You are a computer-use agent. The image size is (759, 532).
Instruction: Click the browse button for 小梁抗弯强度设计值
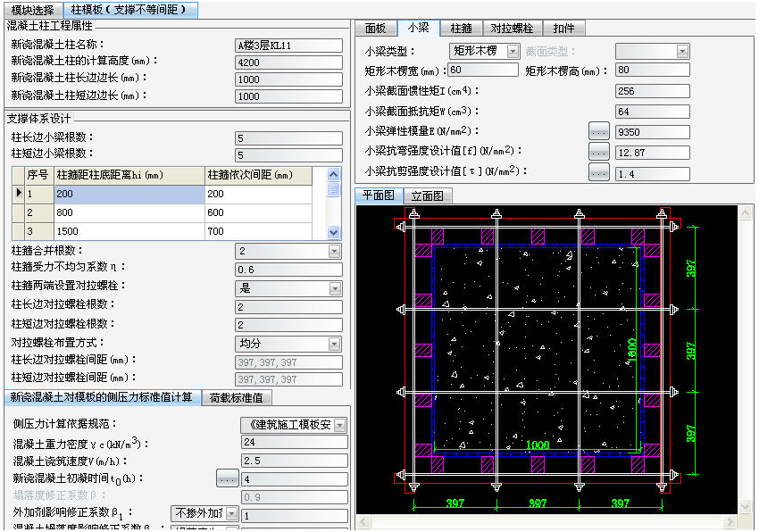pos(598,153)
